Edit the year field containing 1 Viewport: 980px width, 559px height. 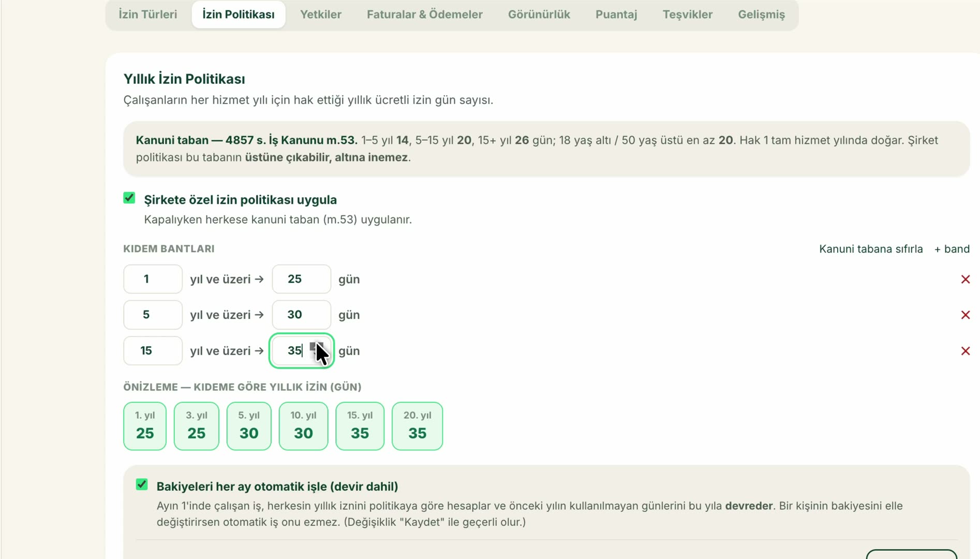[153, 279]
